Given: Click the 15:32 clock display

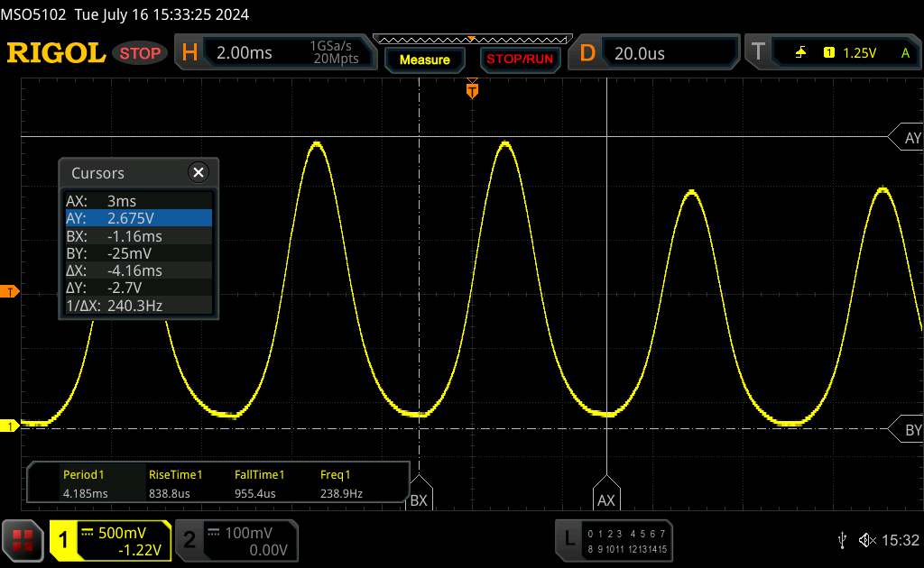Looking at the screenshot, I should (x=900, y=540).
